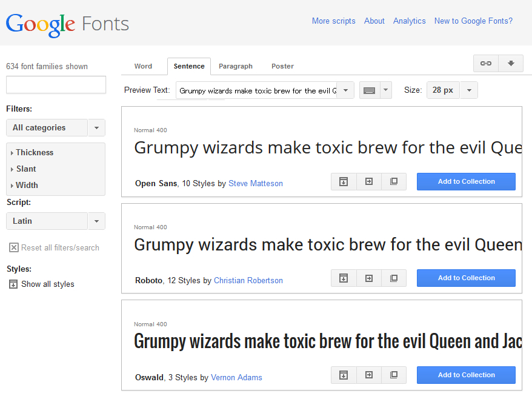Screen dimensions: 532x396
Task: Open pop-out icon for Open Sans
Action: point(394,181)
